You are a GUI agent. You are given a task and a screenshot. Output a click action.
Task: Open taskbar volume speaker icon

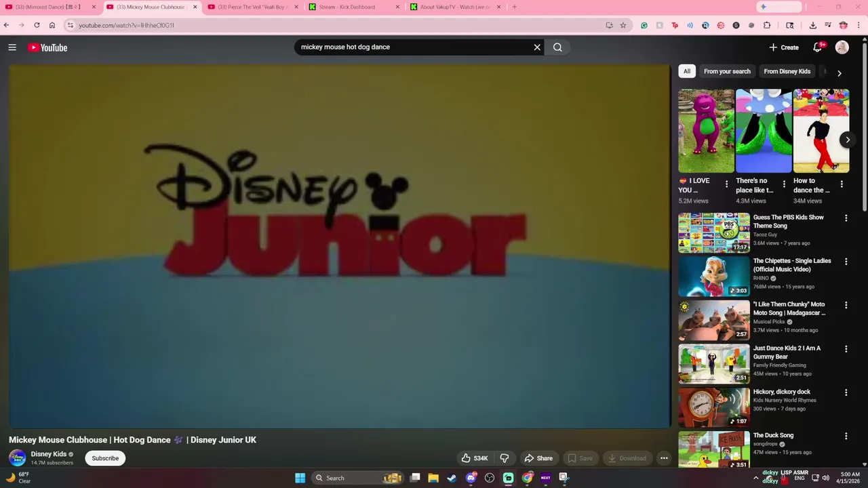click(x=825, y=478)
